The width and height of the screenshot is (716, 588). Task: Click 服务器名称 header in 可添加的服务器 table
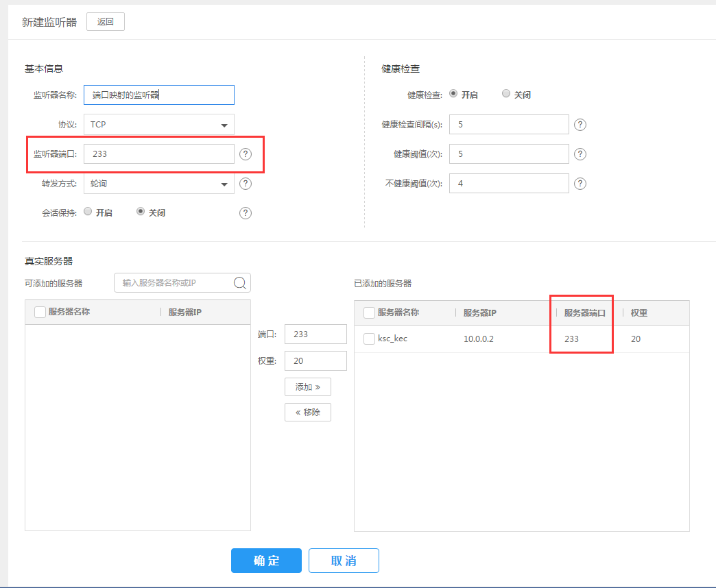(69, 312)
